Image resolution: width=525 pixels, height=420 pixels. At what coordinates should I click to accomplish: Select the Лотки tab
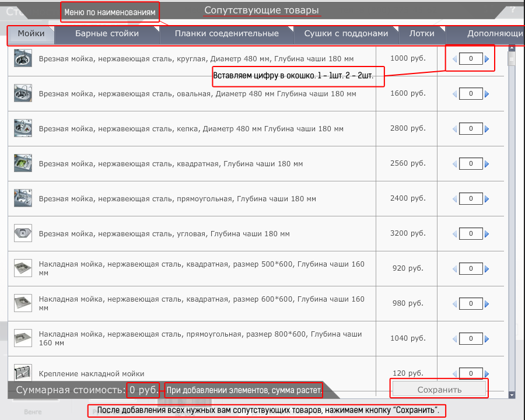[x=421, y=34]
